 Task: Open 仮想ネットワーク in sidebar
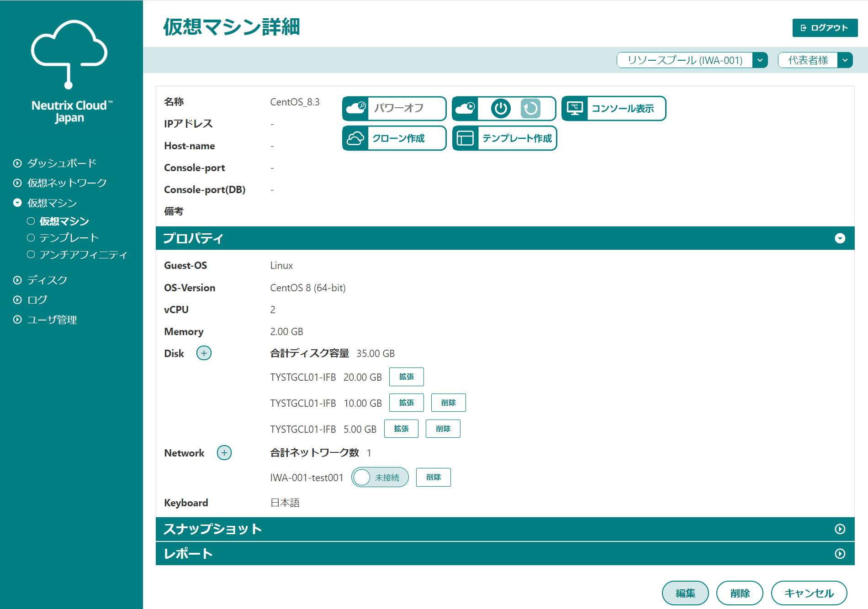(67, 183)
